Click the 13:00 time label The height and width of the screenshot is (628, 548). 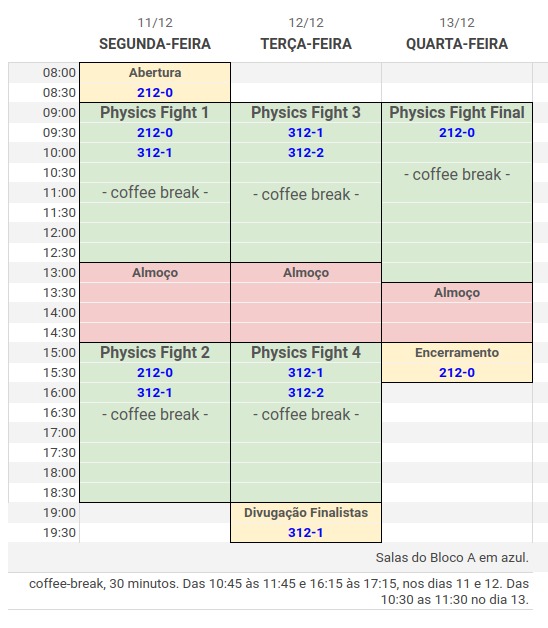point(59,273)
